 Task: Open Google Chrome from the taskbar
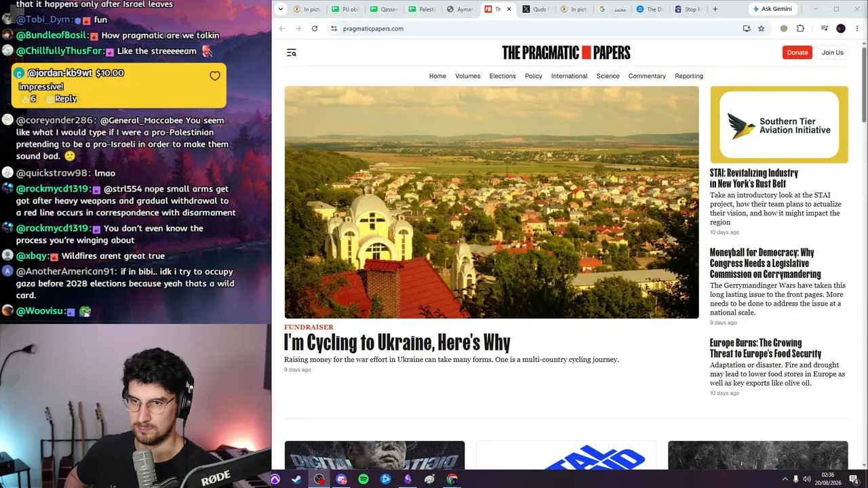click(x=452, y=479)
